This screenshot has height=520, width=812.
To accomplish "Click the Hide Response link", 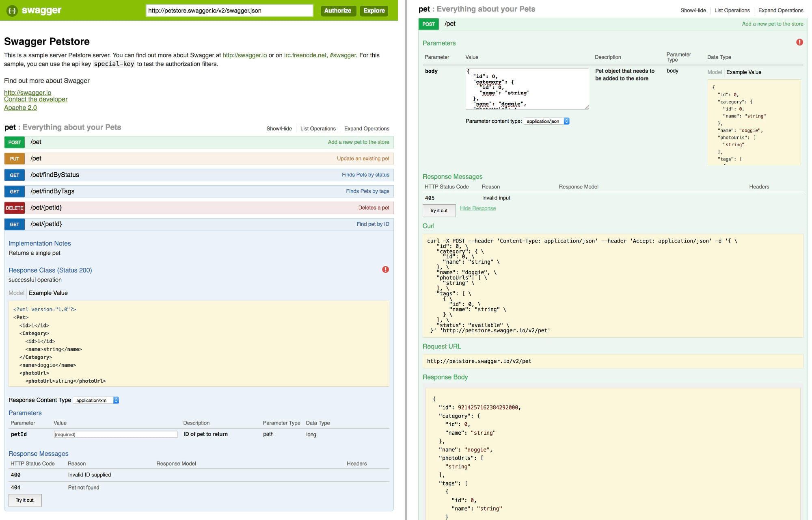I will point(477,208).
